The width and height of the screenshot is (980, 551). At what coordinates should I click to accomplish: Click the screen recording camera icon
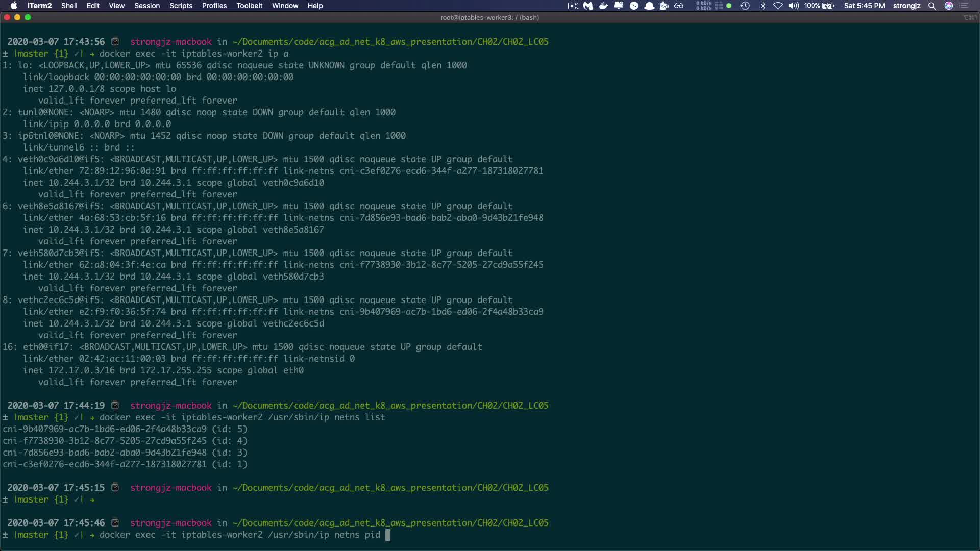click(x=573, y=6)
